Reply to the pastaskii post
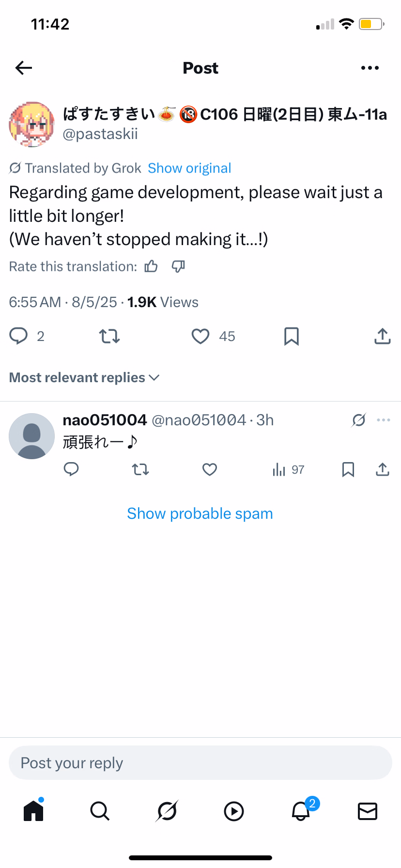The height and width of the screenshot is (868, 401). click(19, 336)
